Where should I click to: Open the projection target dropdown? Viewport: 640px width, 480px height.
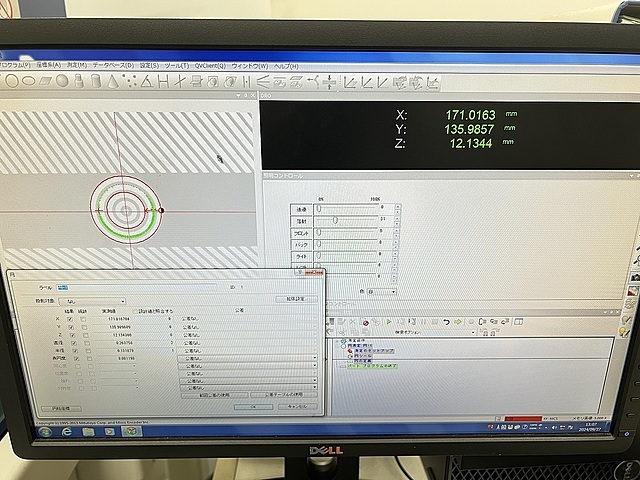123,300
